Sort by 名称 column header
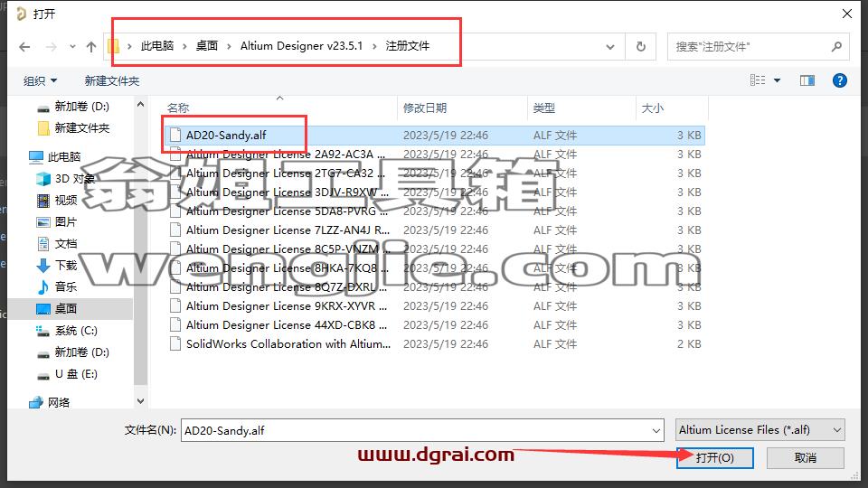Screen dimensions: 868x488 [178, 108]
